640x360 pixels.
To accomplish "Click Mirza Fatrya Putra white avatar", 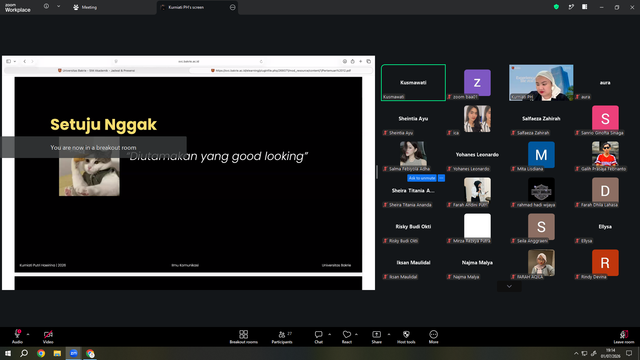I will click(477, 226).
